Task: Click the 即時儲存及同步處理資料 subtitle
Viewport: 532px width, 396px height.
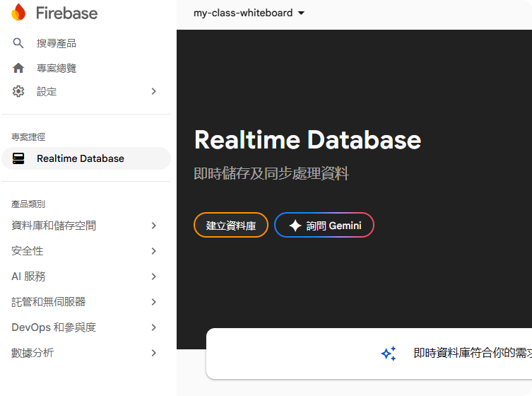Action: [x=271, y=173]
